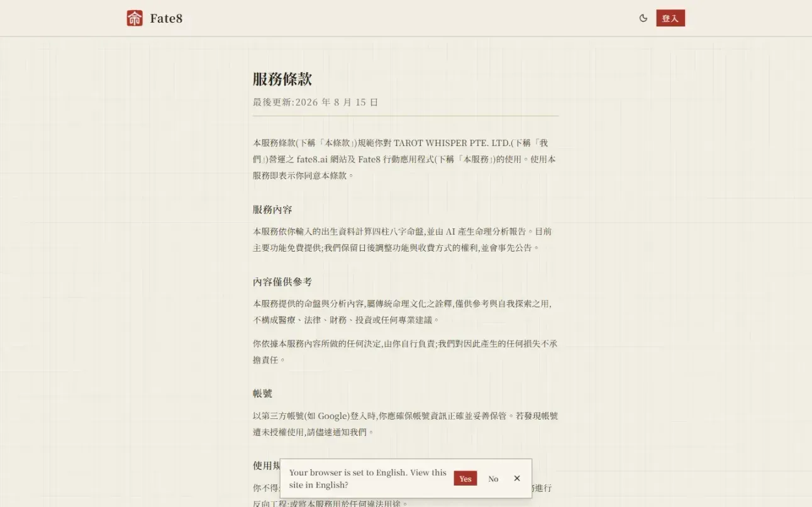Click the 帳號 section heading
812x507 pixels.
click(263, 394)
